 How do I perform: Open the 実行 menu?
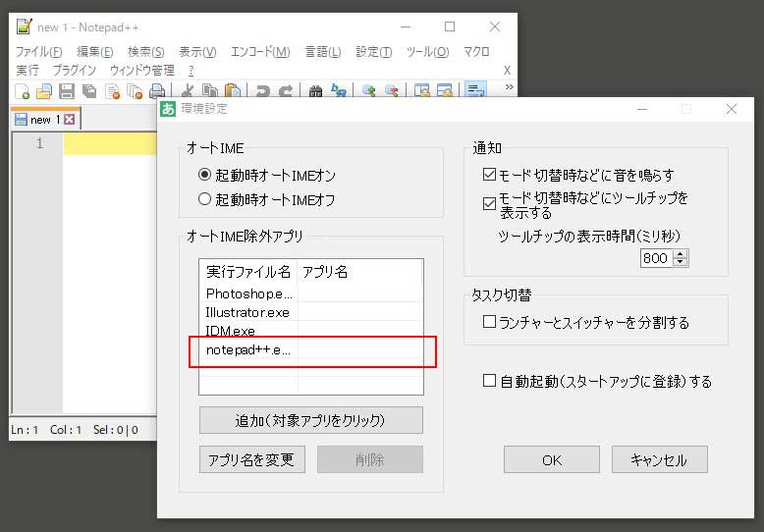tap(27, 71)
